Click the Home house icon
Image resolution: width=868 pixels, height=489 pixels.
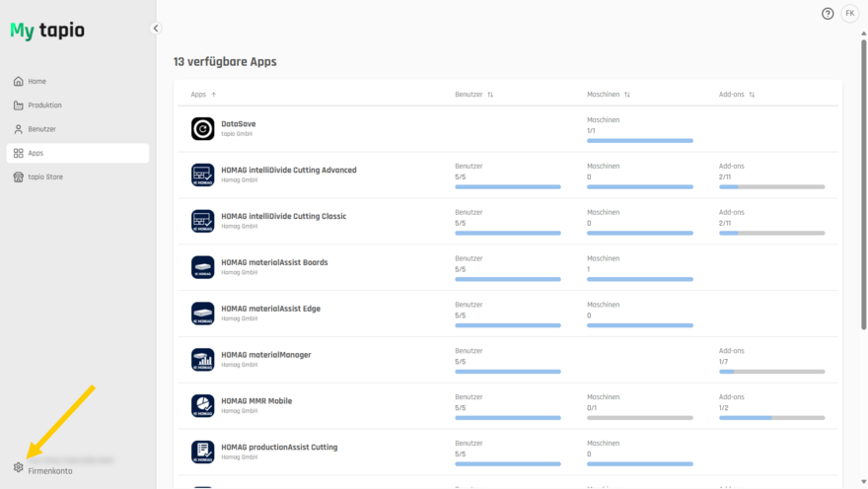(19, 81)
